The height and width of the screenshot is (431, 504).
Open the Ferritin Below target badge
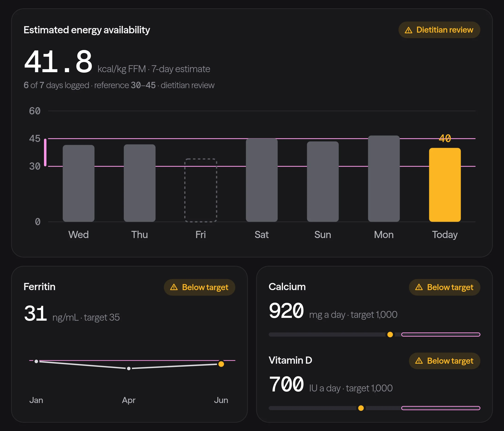pyautogui.click(x=199, y=287)
